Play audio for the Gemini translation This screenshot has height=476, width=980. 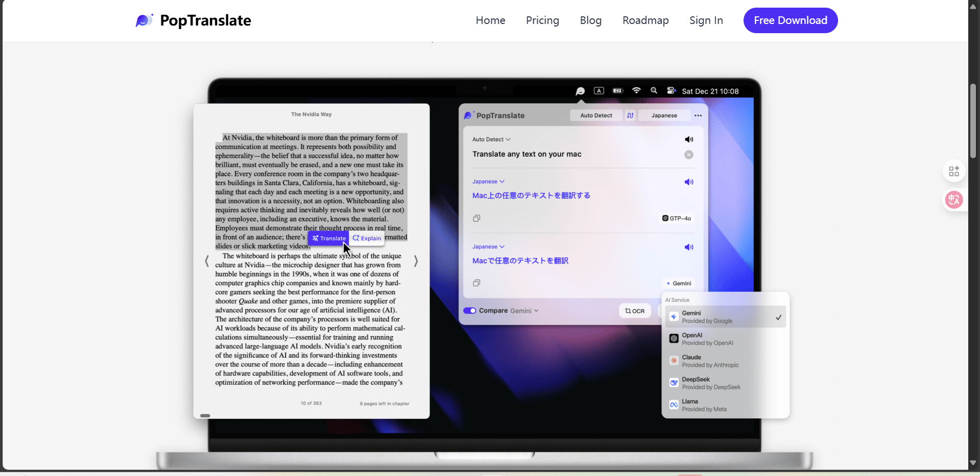[x=689, y=247]
